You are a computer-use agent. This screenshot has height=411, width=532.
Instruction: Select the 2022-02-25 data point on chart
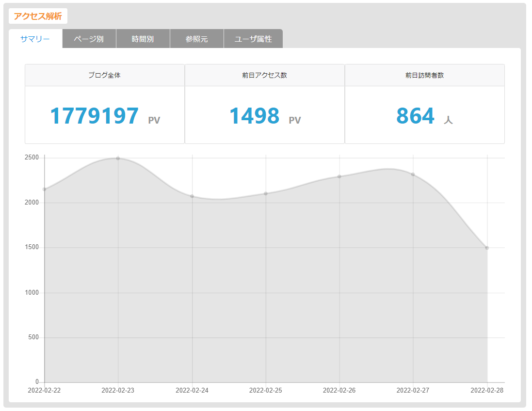click(266, 194)
